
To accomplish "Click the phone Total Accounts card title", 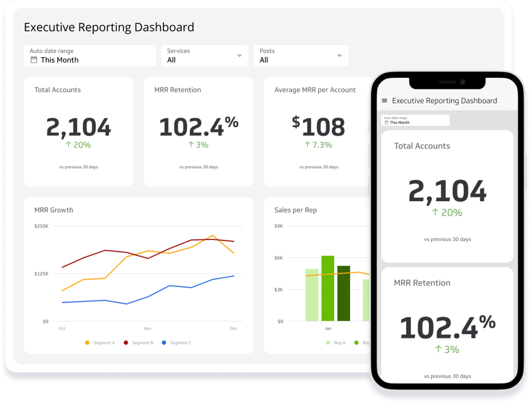I will (422, 146).
